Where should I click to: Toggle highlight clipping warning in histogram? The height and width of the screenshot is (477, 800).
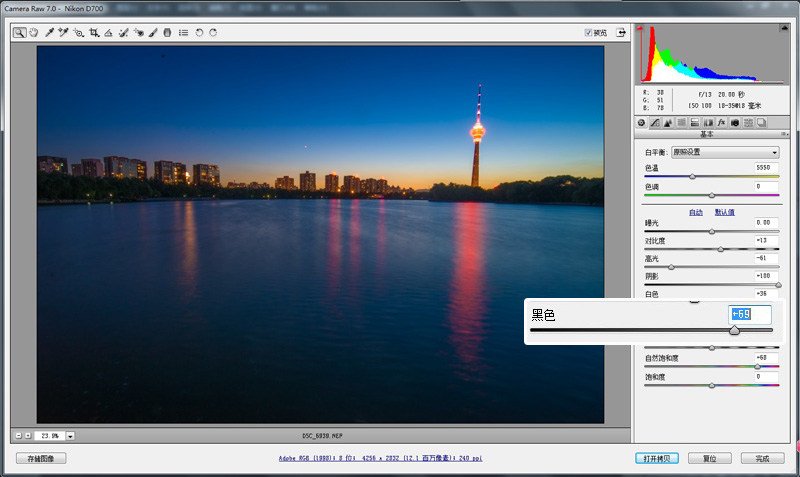click(785, 28)
